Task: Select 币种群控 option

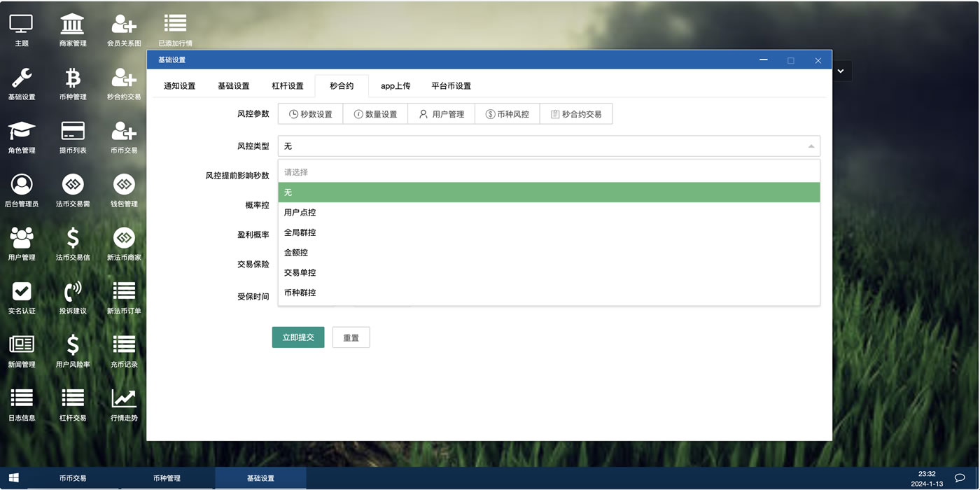Action: (x=549, y=293)
